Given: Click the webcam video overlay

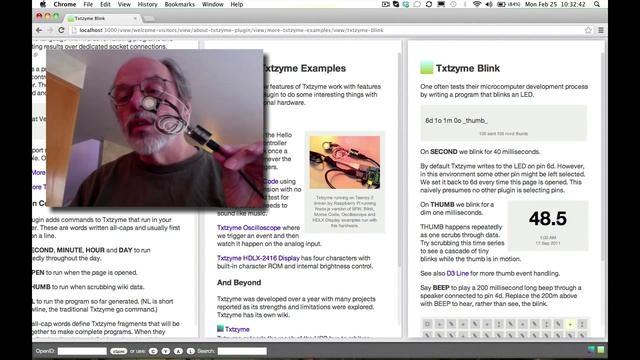Looking at the screenshot, I should point(155,128).
